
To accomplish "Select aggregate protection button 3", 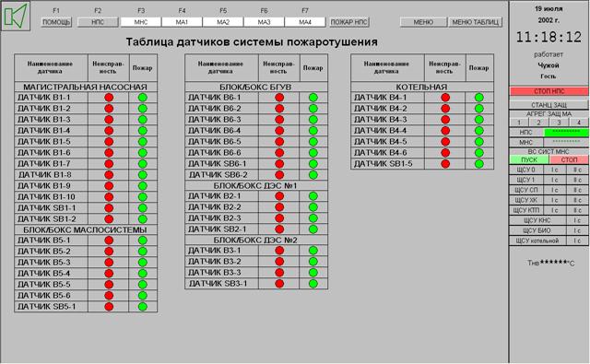I will (x=559, y=123).
